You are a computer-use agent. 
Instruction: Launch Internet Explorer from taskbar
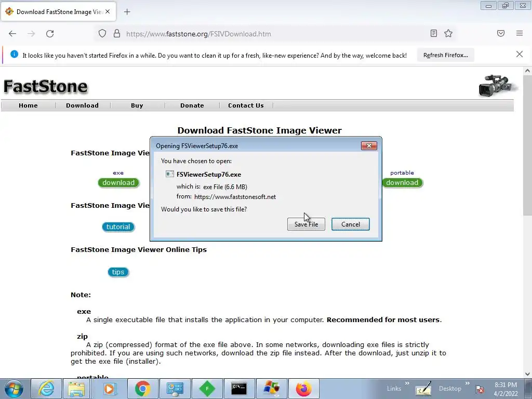(x=46, y=389)
